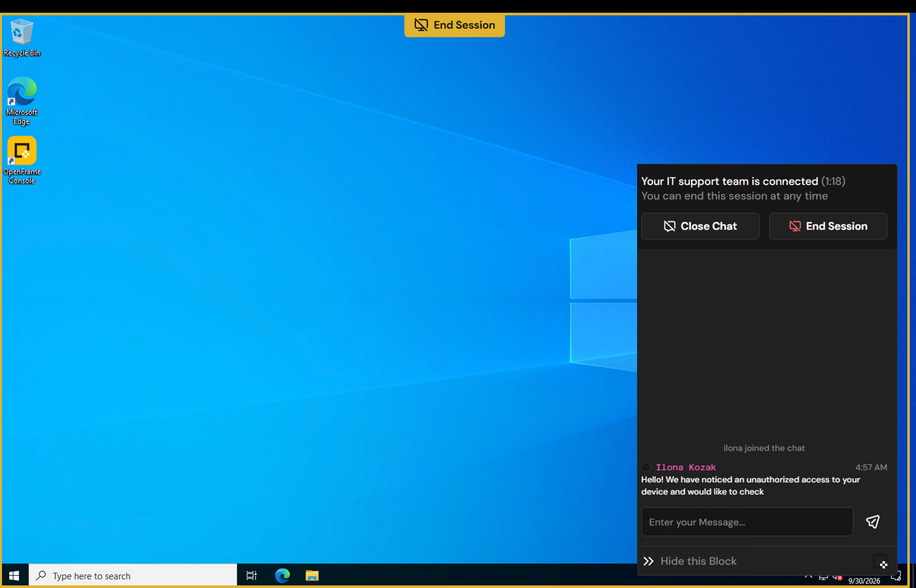Click the yellow End Session banner at top
This screenshot has height=588, width=916.
tap(454, 25)
